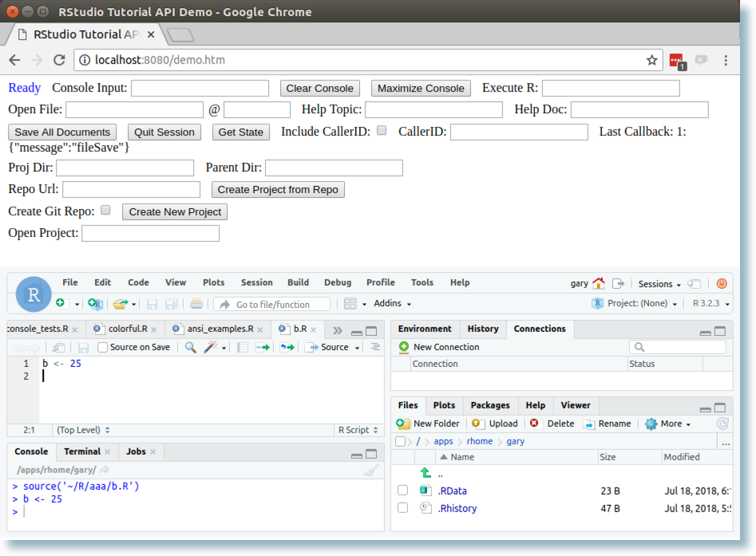Click the new file green plus icon

[60, 303]
